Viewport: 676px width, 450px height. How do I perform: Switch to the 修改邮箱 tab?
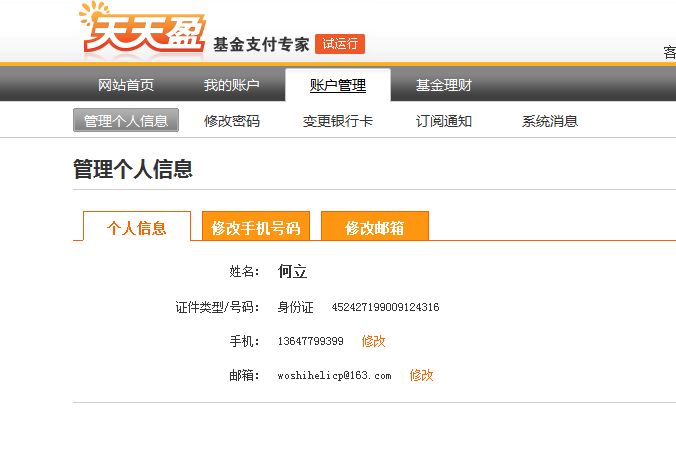375,227
